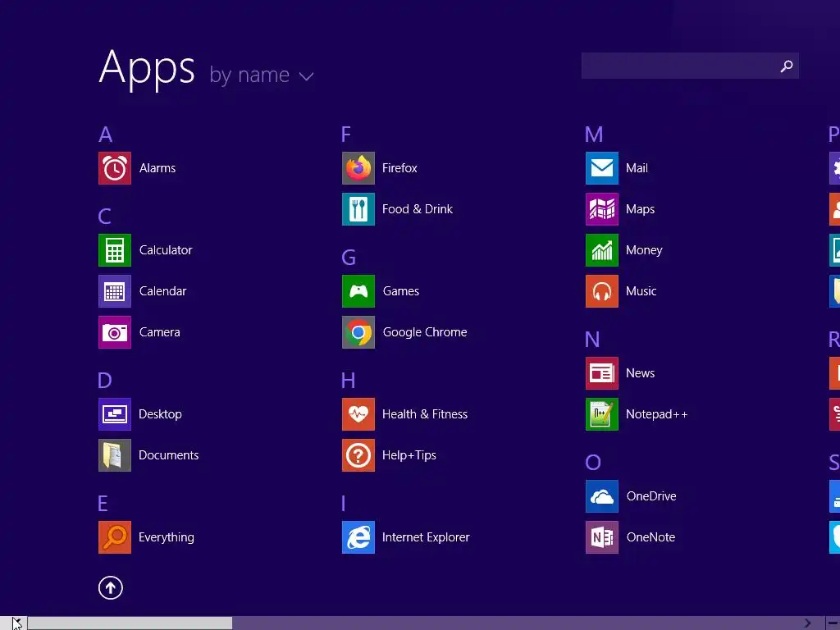Open the Desktop tile icon

[115, 414]
